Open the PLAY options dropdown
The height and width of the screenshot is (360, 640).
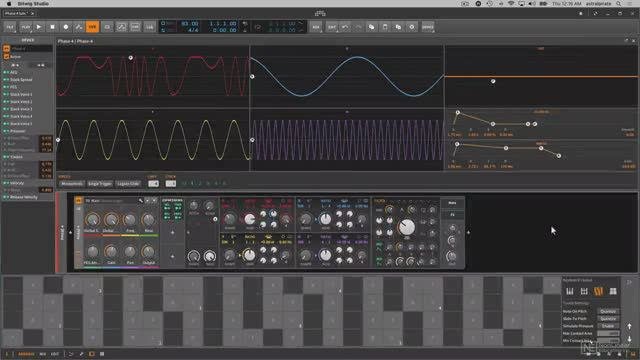[x=25, y=27]
